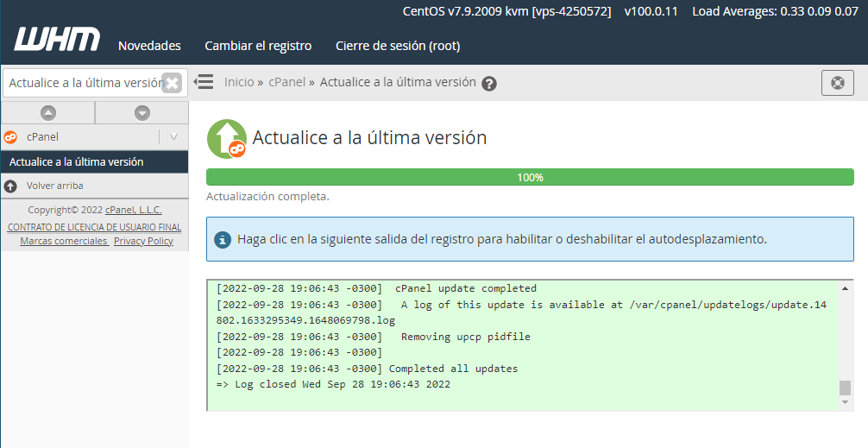This screenshot has width=868, height=448.
Task: Click log line 'Removing upcp pidfile'
Action: pyautogui.click(x=373, y=337)
